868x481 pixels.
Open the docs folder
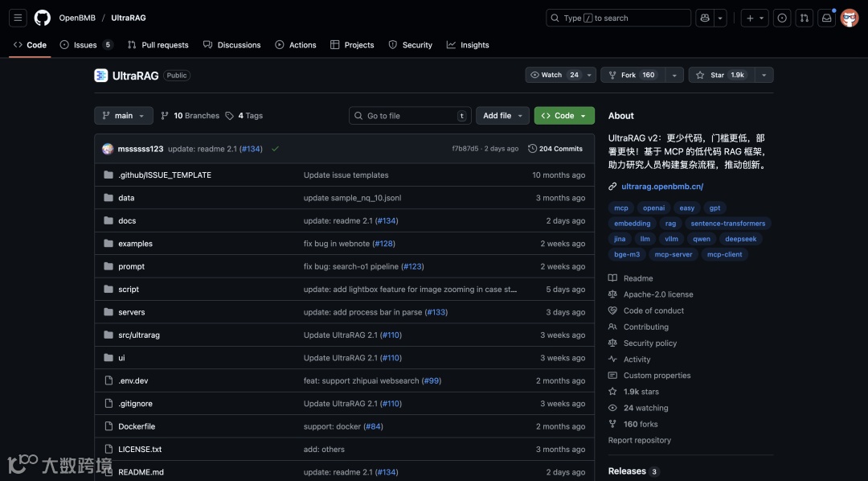(127, 220)
